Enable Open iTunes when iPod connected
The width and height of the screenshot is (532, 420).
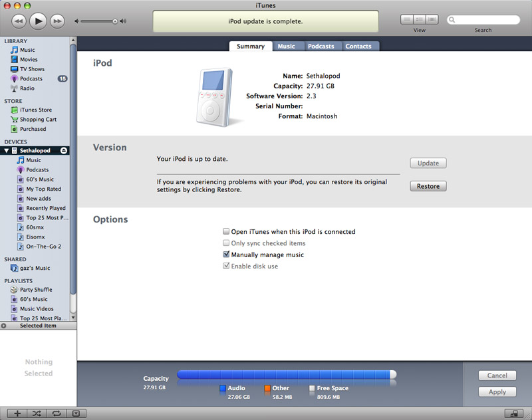coord(226,231)
